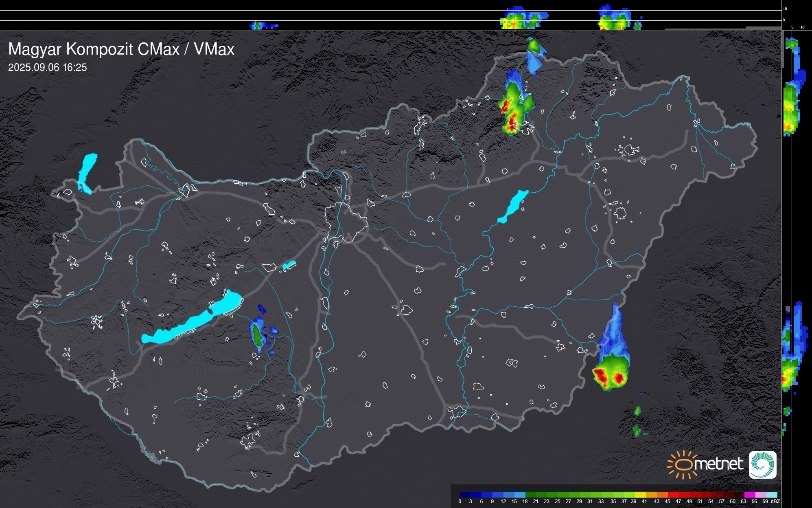Click the storm cell east of Lake Balaton
The height and width of the screenshot is (508, 812).
coord(257,334)
